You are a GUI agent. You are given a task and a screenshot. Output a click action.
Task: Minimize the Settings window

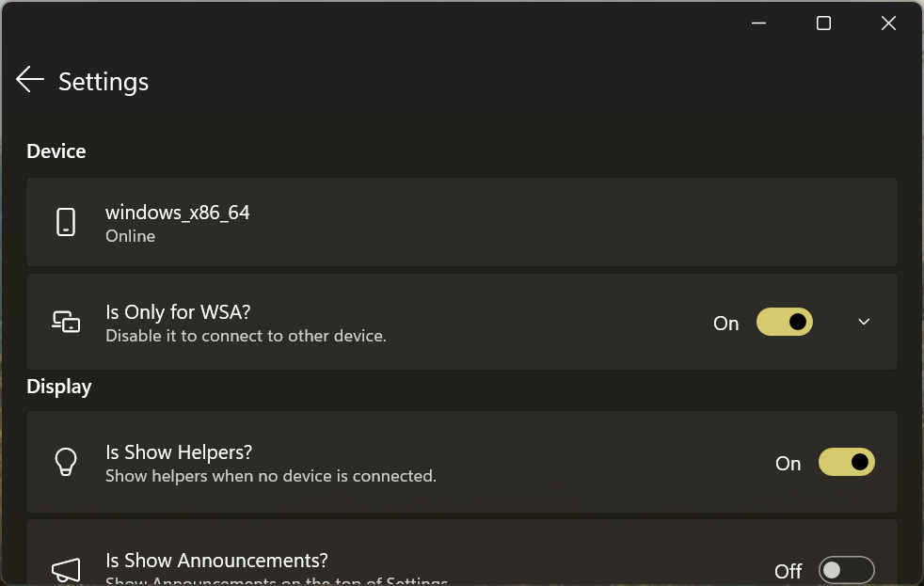click(x=758, y=24)
